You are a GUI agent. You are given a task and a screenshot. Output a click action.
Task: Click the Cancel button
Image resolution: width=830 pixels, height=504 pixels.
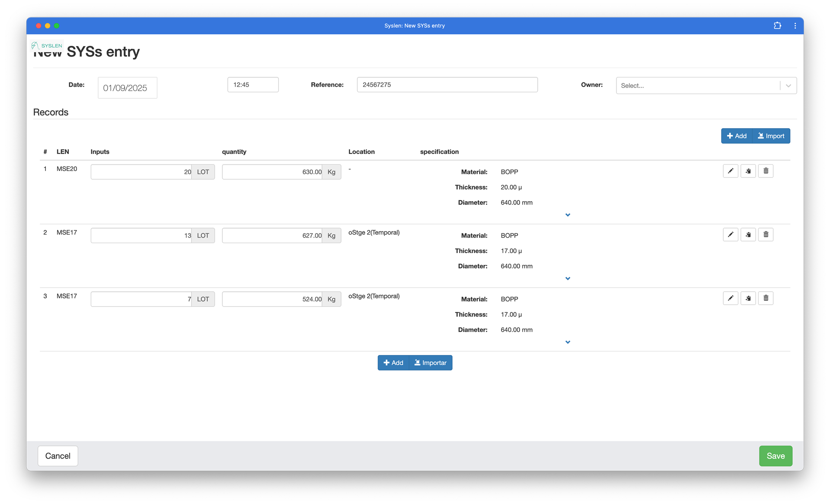click(x=57, y=456)
